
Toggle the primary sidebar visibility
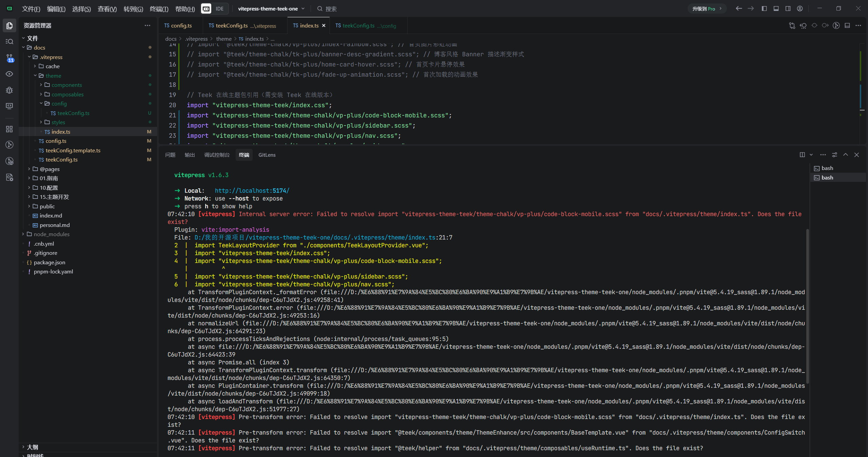click(x=764, y=8)
